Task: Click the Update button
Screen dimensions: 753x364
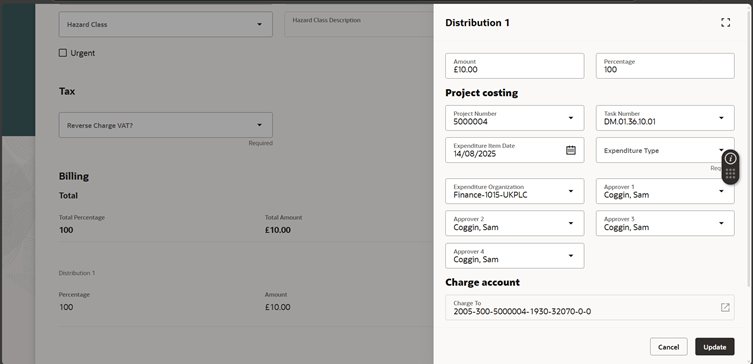Action: (x=715, y=347)
